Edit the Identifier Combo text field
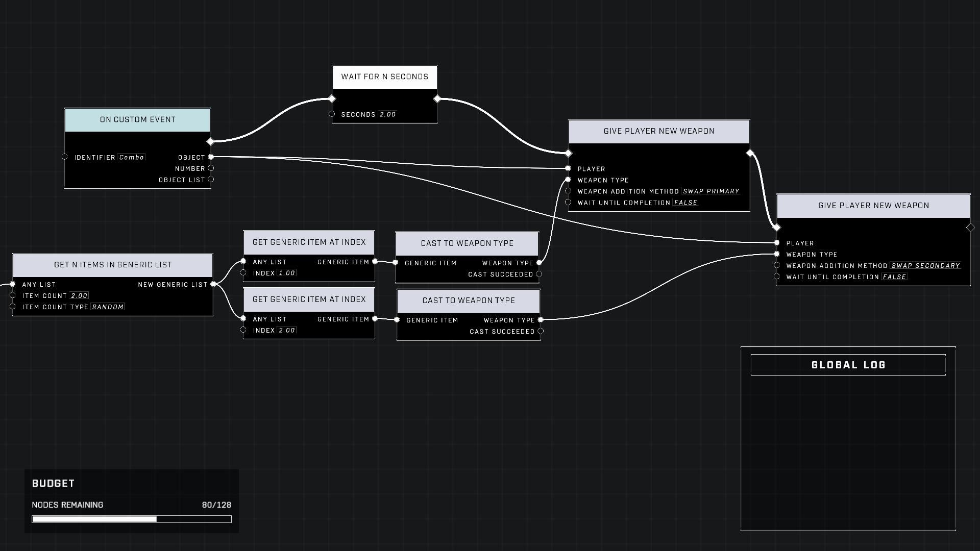This screenshot has width=980, height=551. (132, 157)
